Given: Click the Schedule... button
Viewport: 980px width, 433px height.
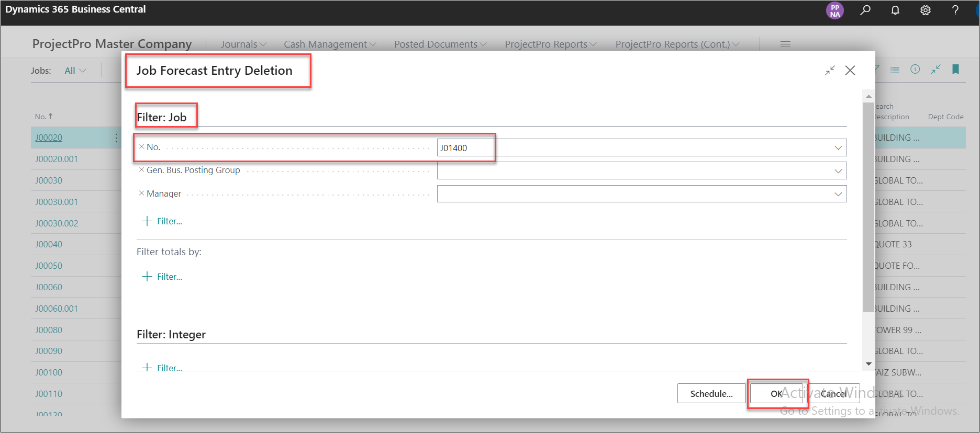Looking at the screenshot, I should pyautogui.click(x=711, y=394).
